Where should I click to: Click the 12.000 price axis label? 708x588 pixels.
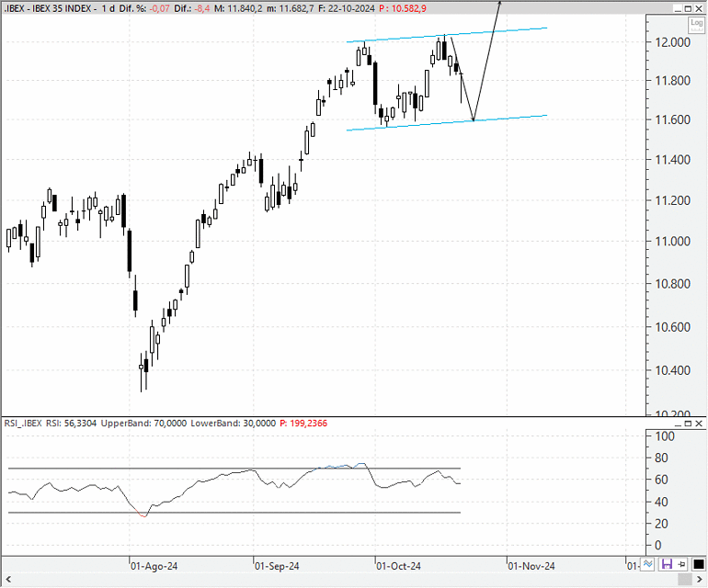(673, 42)
